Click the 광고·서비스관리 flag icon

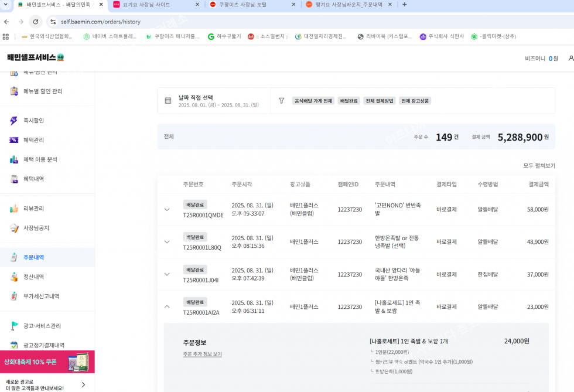click(x=14, y=326)
